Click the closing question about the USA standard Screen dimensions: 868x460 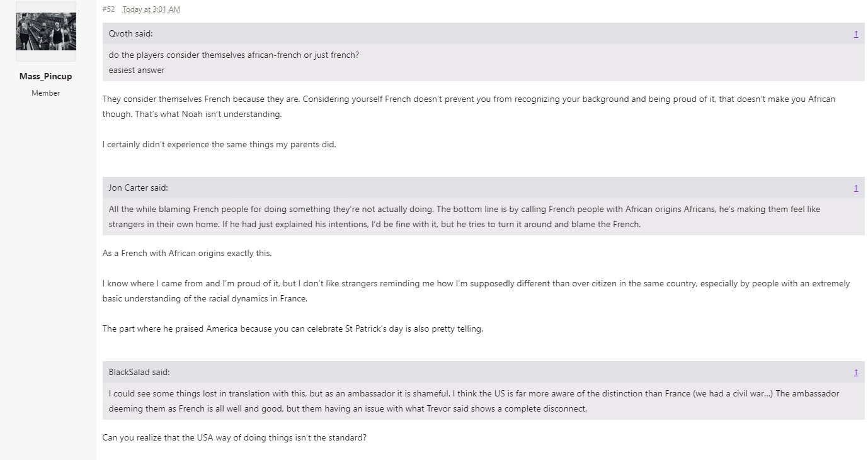coord(234,437)
